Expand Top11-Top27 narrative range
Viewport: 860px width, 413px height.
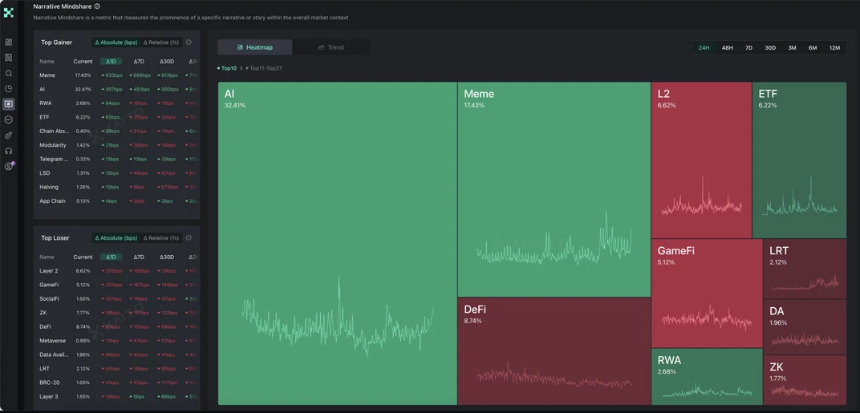coord(264,69)
